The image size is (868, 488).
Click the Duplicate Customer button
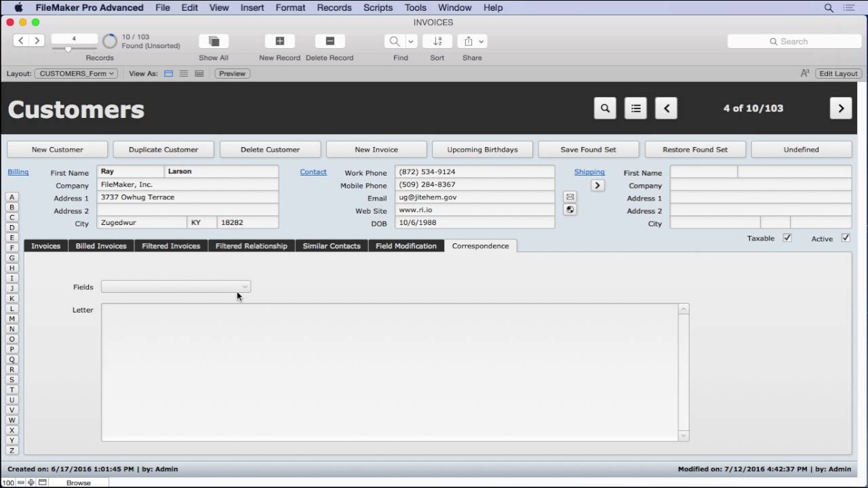(163, 149)
